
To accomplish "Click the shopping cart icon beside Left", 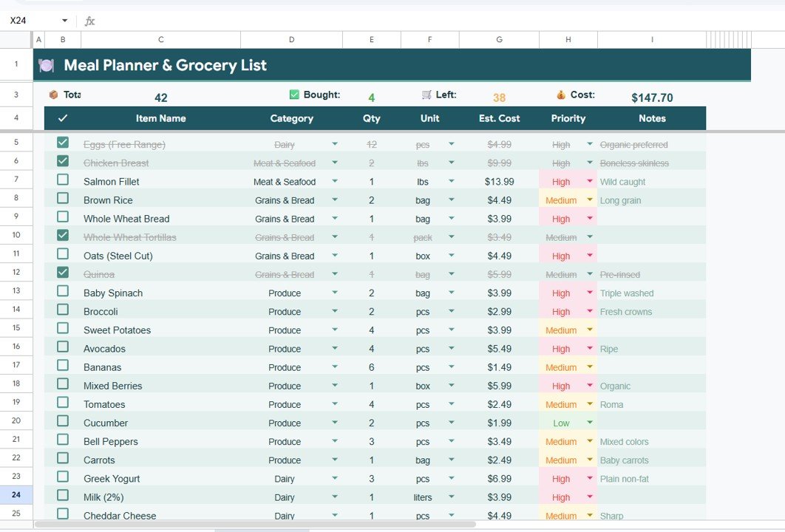I will (x=427, y=95).
